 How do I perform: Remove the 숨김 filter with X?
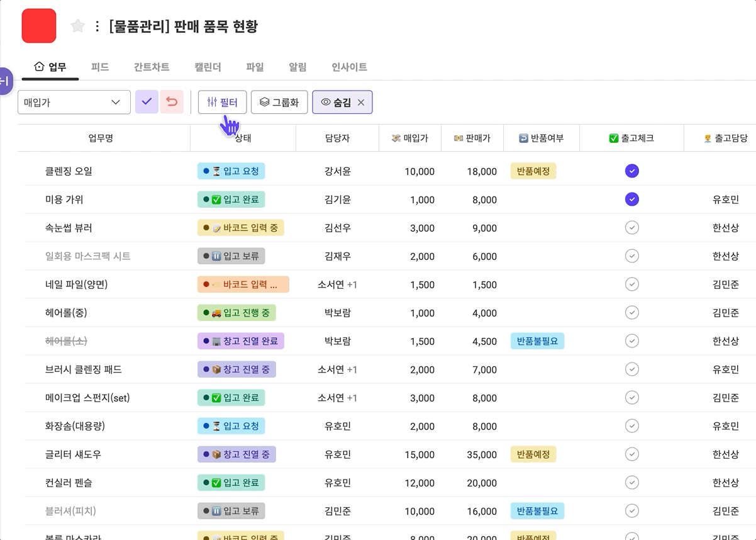pos(361,103)
